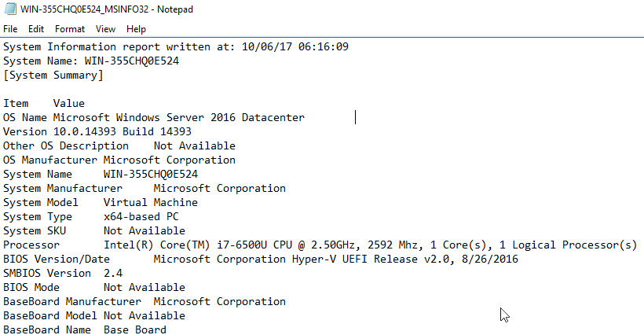644x335 pixels.
Task: Click the System Name line at top
Action: click(x=90, y=61)
